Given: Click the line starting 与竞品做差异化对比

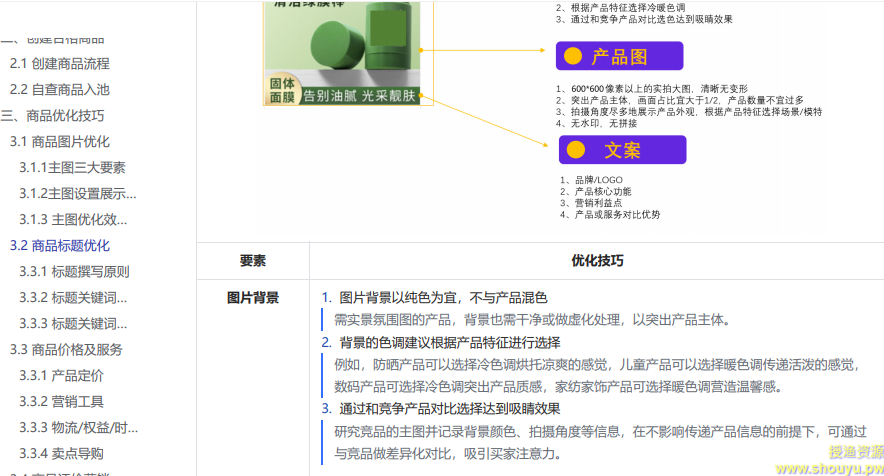Looking at the screenshot, I should 448,453.
